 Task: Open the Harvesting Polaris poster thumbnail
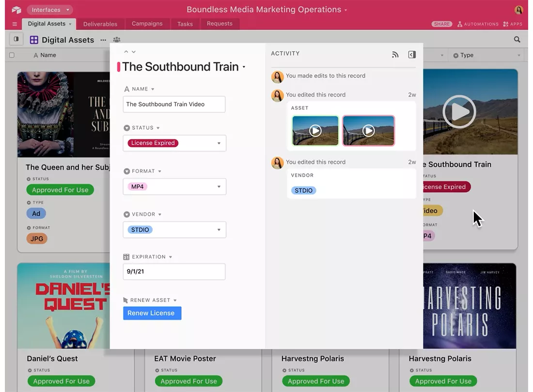click(470, 306)
